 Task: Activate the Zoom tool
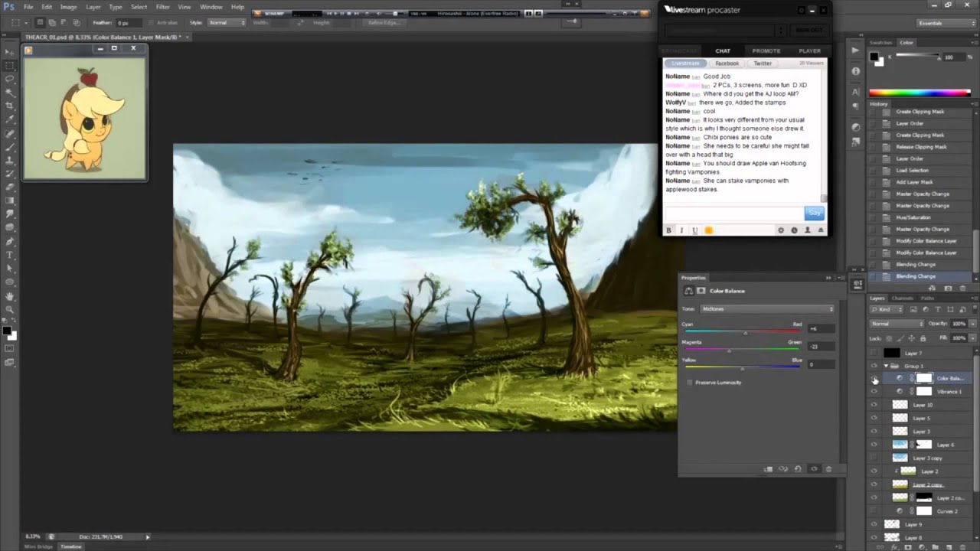click(x=9, y=309)
